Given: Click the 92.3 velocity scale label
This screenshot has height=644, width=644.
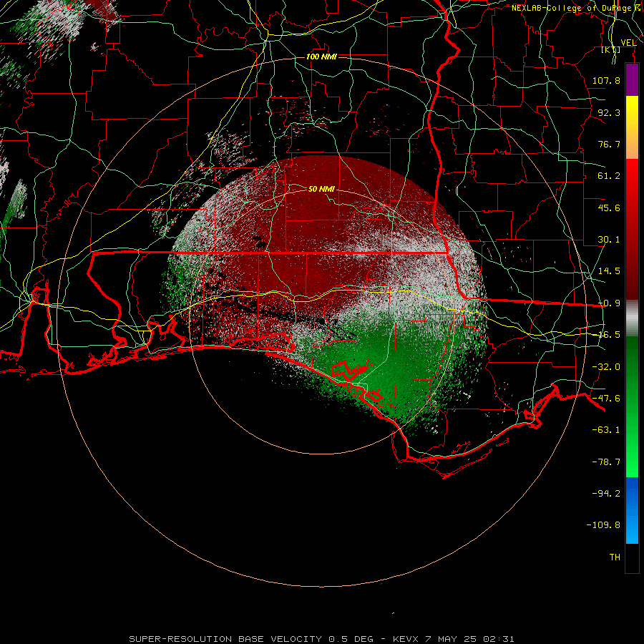Looking at the screenshot, I should click(x=609, y=112).
